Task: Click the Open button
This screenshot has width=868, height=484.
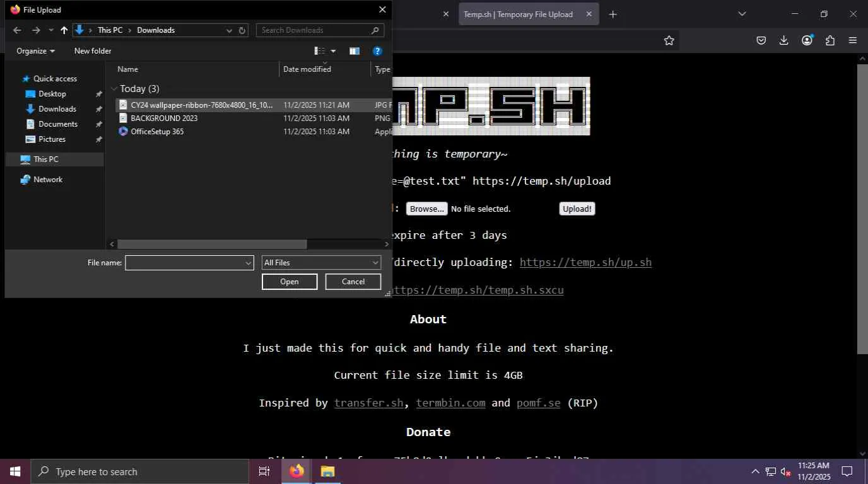Action: point(290,282)
